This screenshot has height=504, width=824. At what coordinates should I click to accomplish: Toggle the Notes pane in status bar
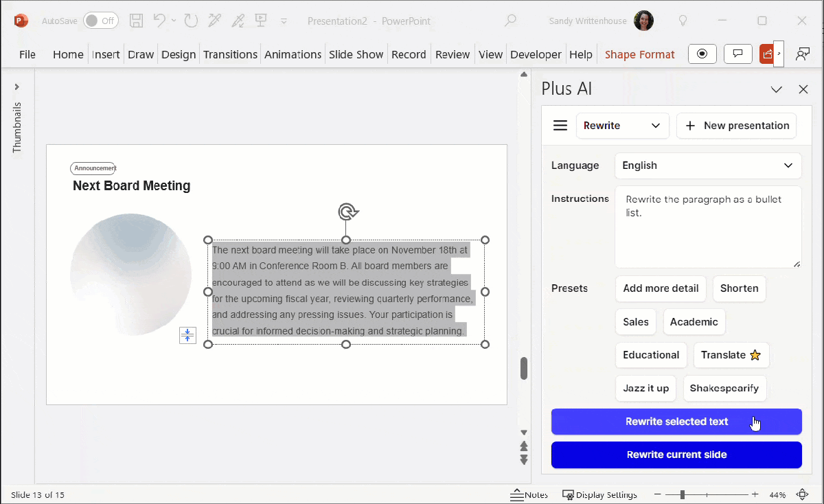coord(529,494)
